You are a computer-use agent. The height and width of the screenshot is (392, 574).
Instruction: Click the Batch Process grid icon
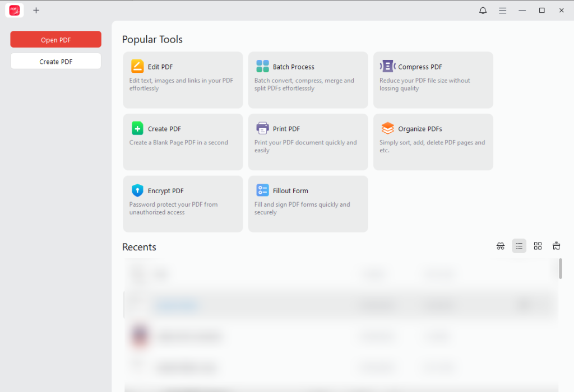click(262, 66)
